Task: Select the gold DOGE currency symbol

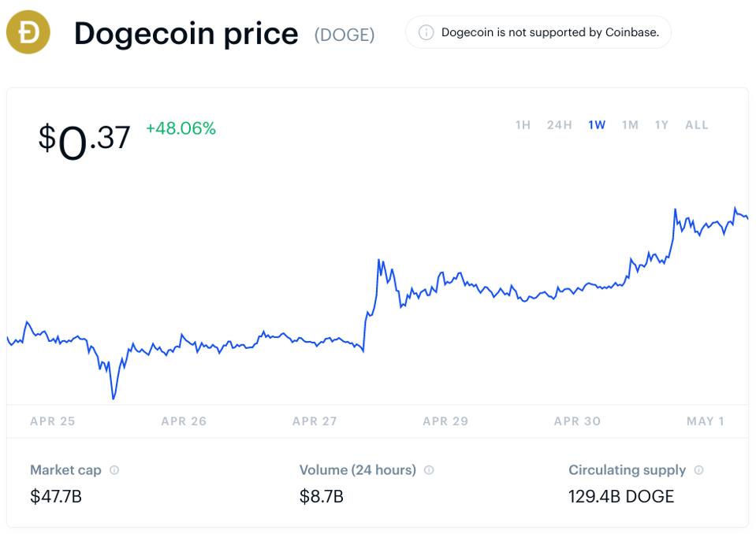Action: (x=27, y=32)
